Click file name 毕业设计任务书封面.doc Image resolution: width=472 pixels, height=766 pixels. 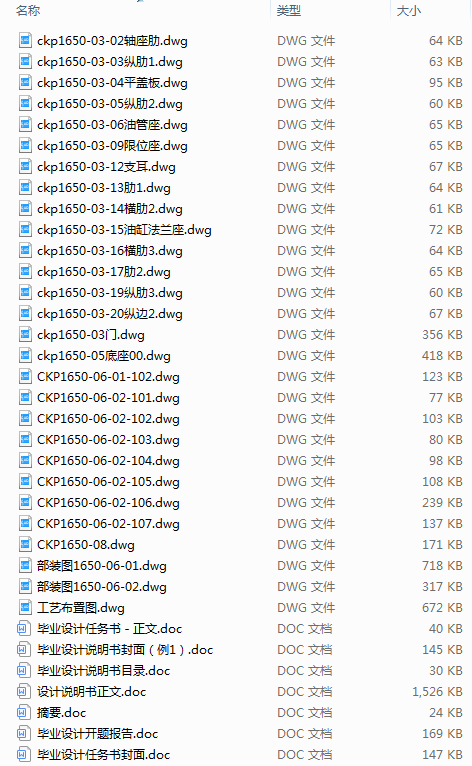pos(104,755)
